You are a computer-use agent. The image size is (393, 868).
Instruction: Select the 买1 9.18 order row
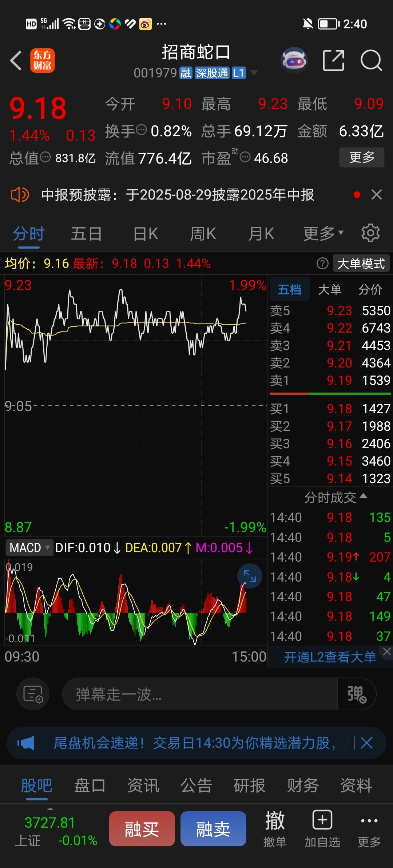coord(330,409)
